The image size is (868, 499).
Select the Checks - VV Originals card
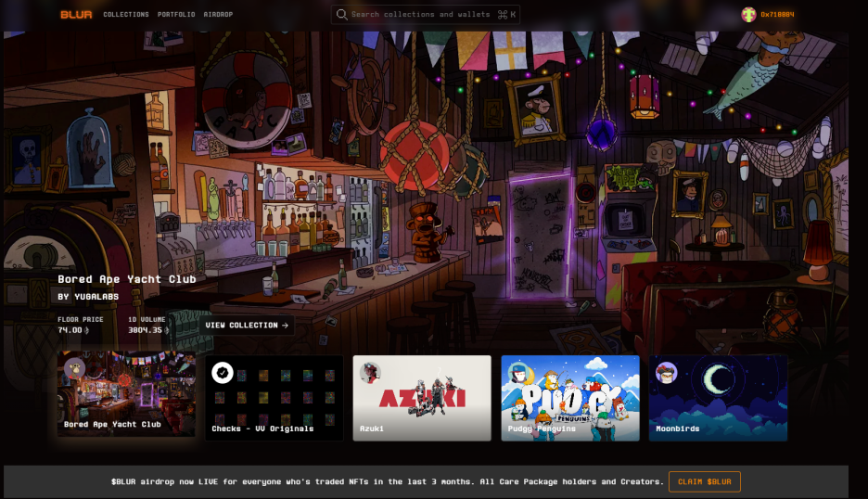tap(274, 398)
